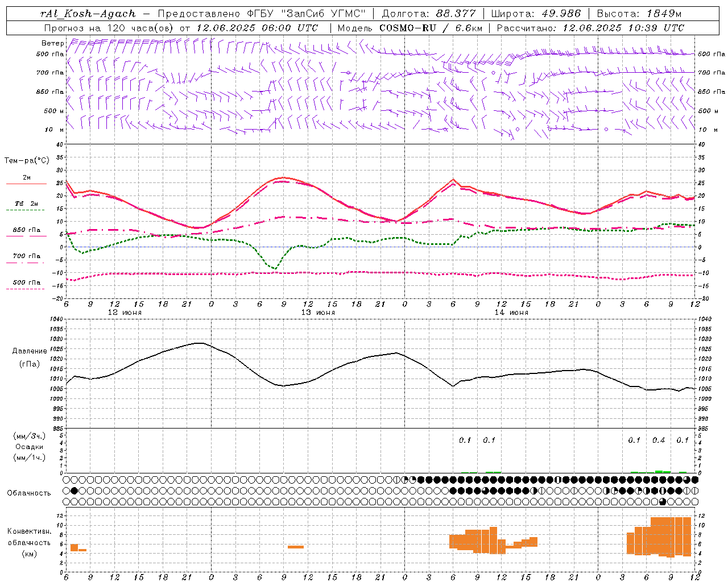
Task: Click the "13 июня" date label
Action: click(318, 313)
